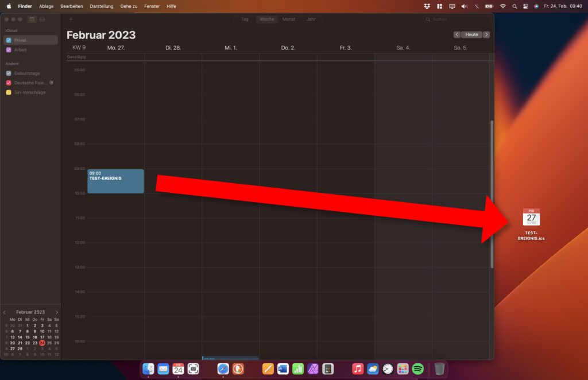Click the battery menu bar icon

coord(489,6)
